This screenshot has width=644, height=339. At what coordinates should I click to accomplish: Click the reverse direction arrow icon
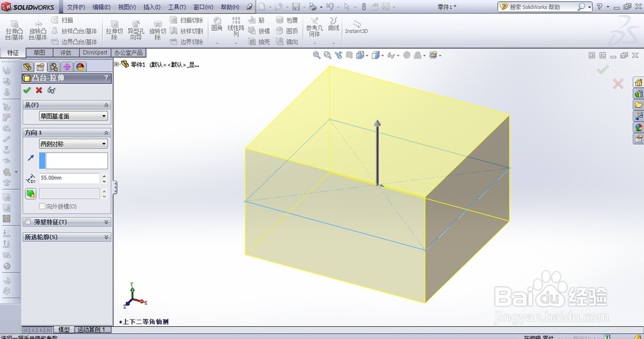tap(31, 158)
